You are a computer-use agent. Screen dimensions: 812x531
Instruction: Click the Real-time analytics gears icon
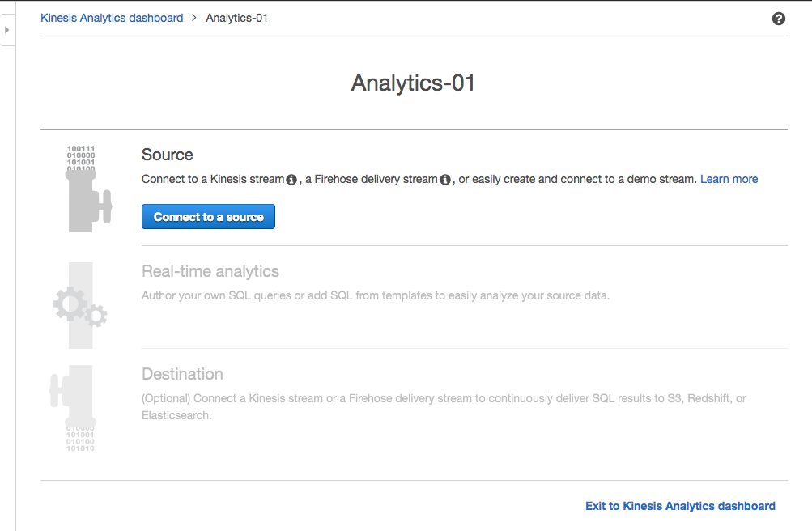[80, 306]
